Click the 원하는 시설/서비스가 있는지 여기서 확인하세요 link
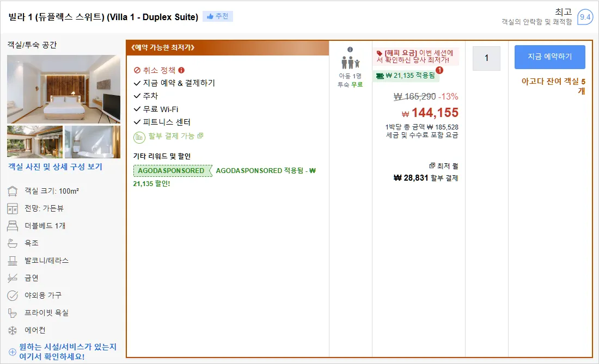599x364 pixels. (68, 351)
